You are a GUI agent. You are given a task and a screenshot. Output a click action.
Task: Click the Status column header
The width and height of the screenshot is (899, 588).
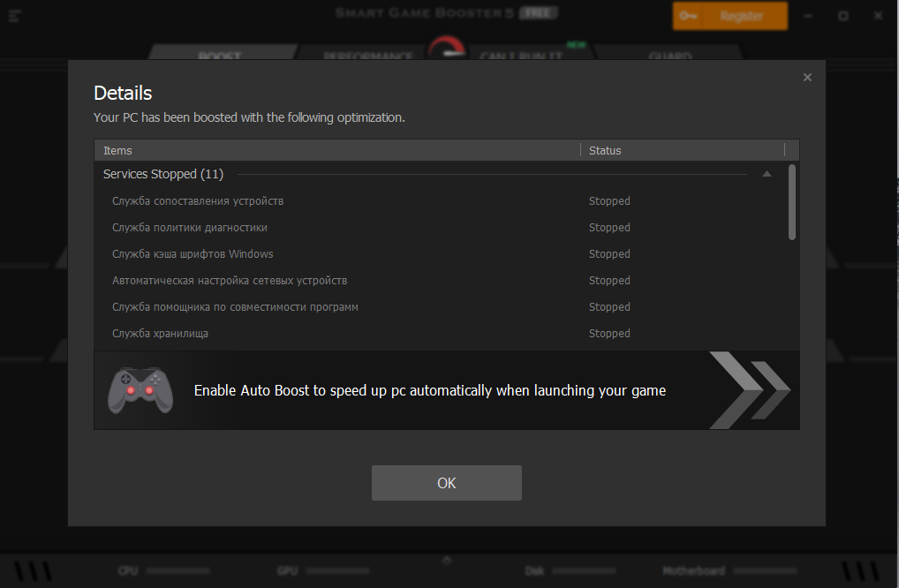tap(683, 150)
